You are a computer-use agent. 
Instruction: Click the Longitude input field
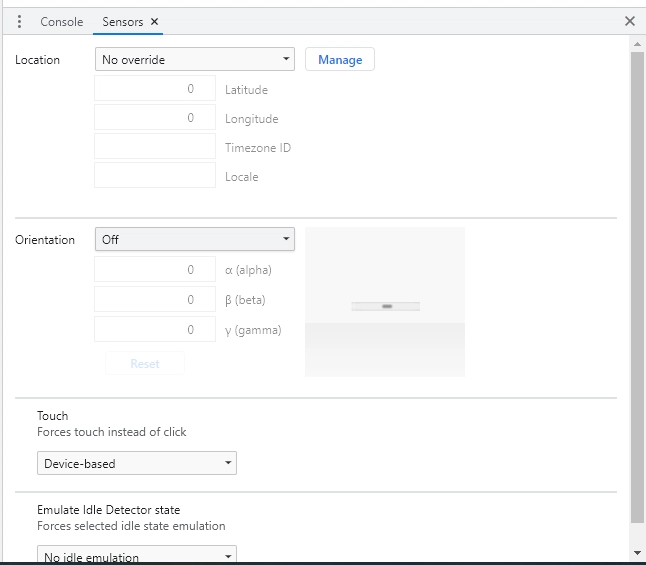click(x=155, y=118)
